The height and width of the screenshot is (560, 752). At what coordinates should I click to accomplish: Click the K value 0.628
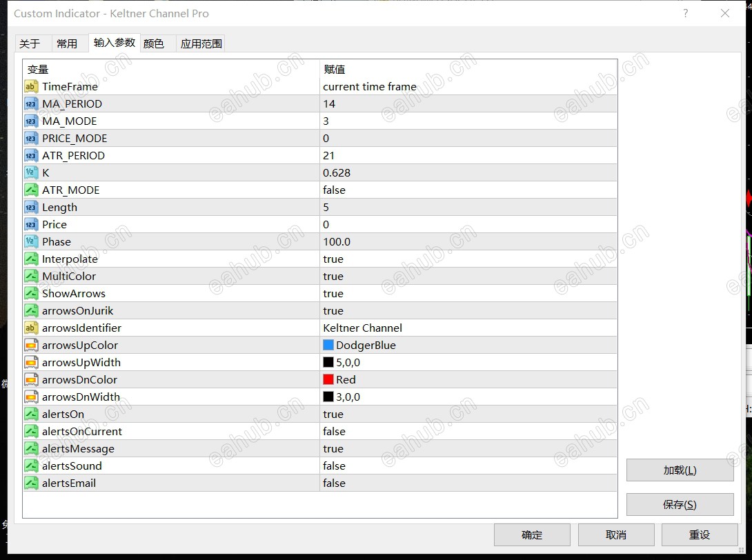337,172
